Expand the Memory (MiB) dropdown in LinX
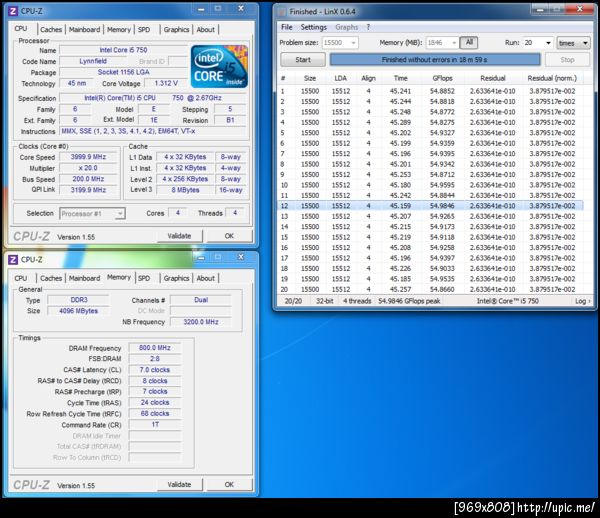600x518 pixels. click(454, 43)
